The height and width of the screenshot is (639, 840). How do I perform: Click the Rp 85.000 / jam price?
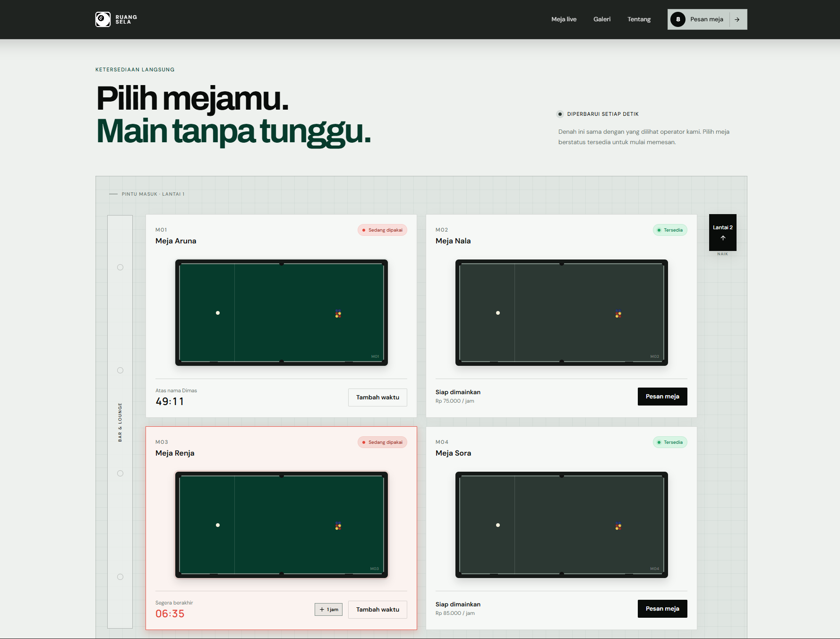(x=455, y=613)
